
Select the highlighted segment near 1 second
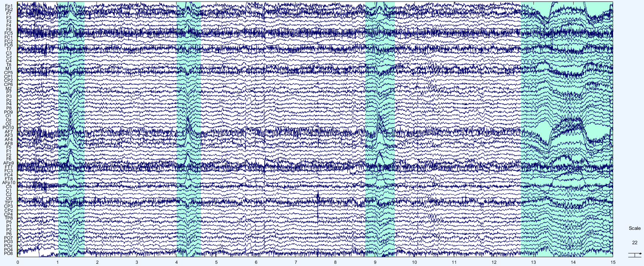[x=71, y=129]
